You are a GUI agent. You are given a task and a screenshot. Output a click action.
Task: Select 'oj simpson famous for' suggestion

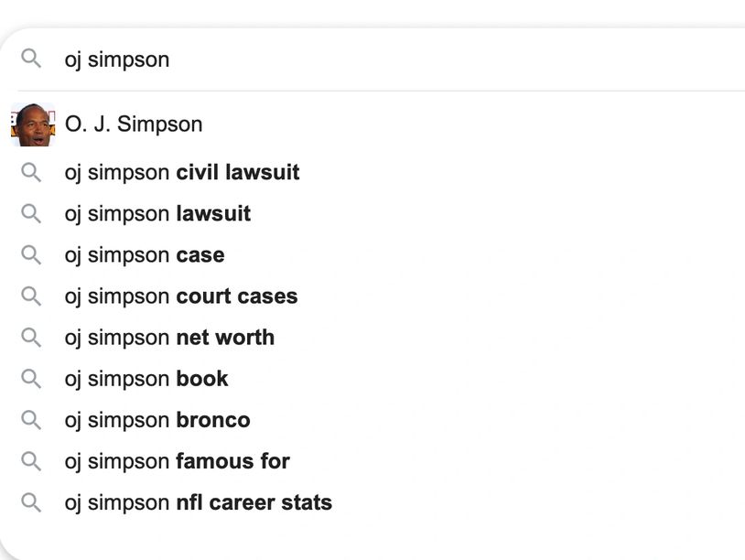pos(177,461)
